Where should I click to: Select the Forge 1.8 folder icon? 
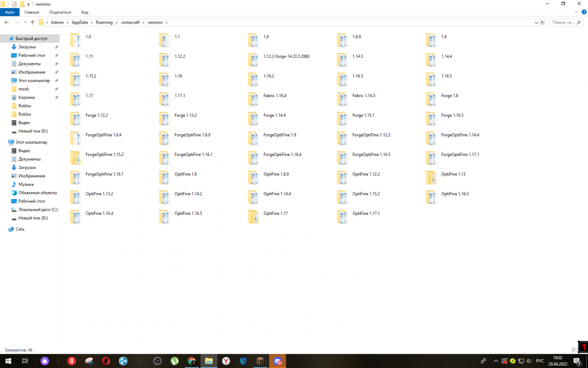431,99
